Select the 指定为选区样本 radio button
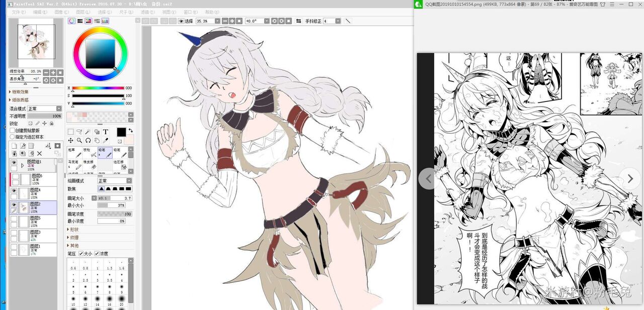The height and width of the screenshot is (310, 644). point(13,136)
